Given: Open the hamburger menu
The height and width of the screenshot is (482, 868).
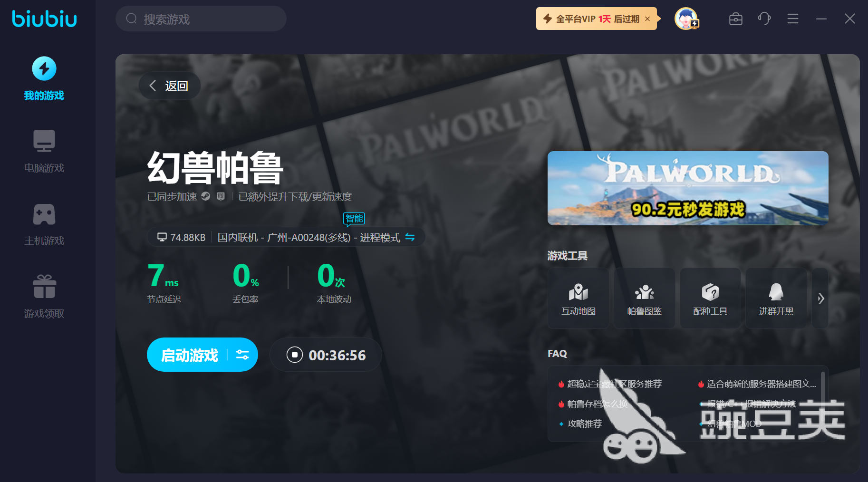Looking at the screenshot, I should pyautogui.click(x=793, y=19).
